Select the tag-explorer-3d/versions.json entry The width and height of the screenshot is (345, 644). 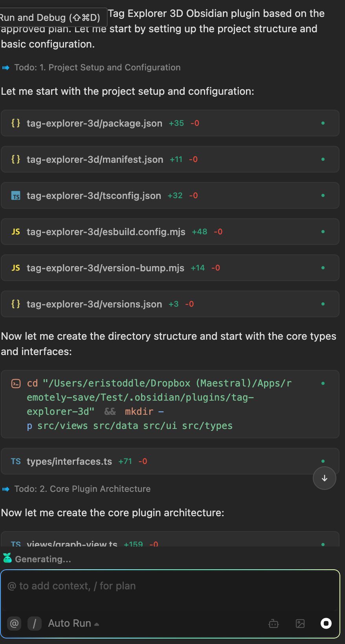pos(94,304)
